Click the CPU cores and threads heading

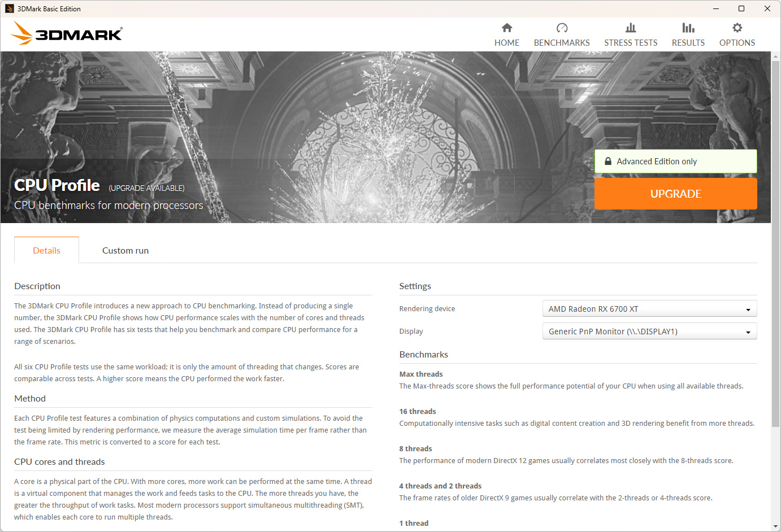tap(59, 462)
